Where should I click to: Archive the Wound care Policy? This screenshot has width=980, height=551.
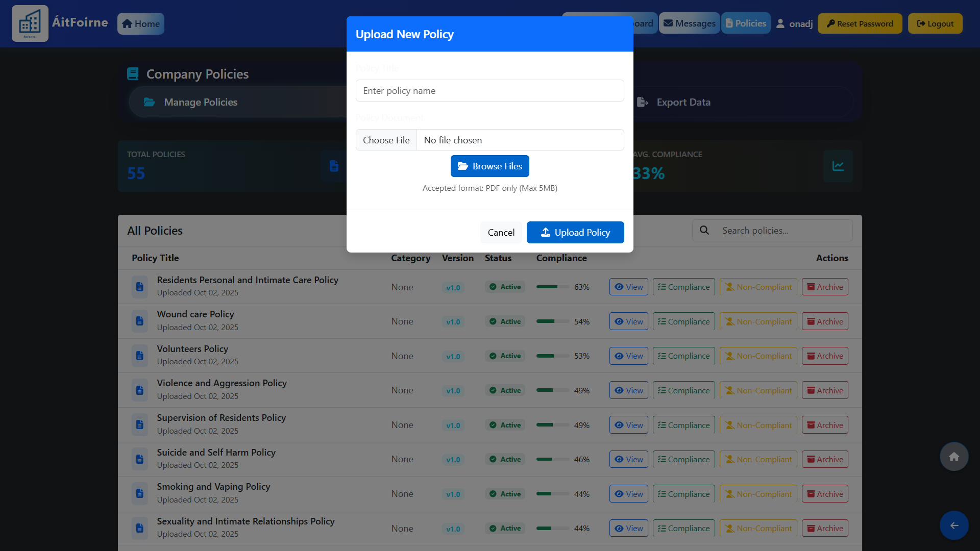pyautogui.click(x=825, y=321)
